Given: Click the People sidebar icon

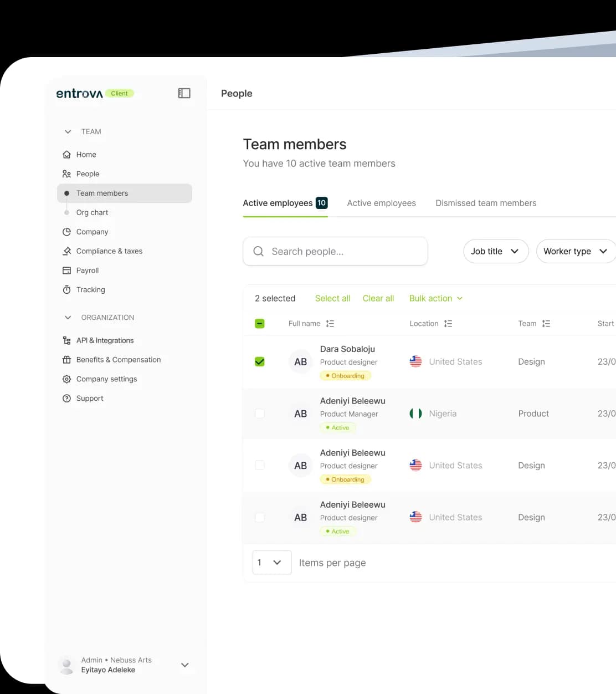Looking at the screenshot, I should click(x=66, y=174).
